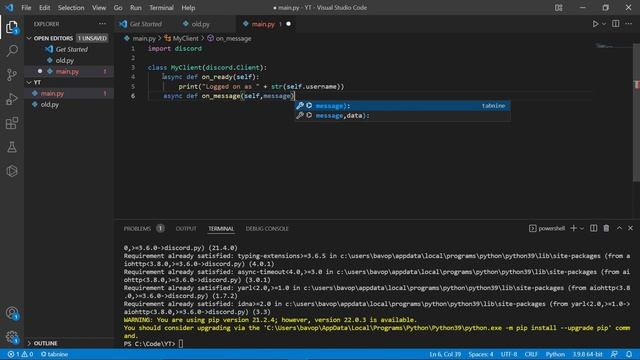This screenshot has width=640, height=360.
Task: Open Source Control view
Action: coord(12,75)
